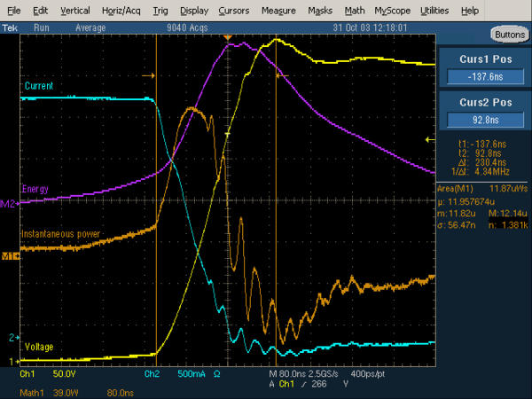Open the File menu

pyautogui.click(x=13, y=10)
